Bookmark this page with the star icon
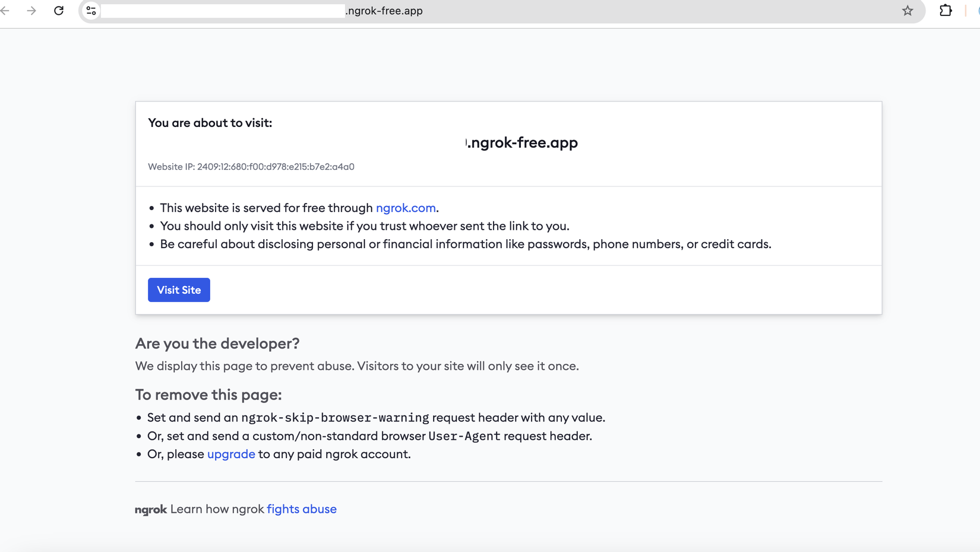 907,11
